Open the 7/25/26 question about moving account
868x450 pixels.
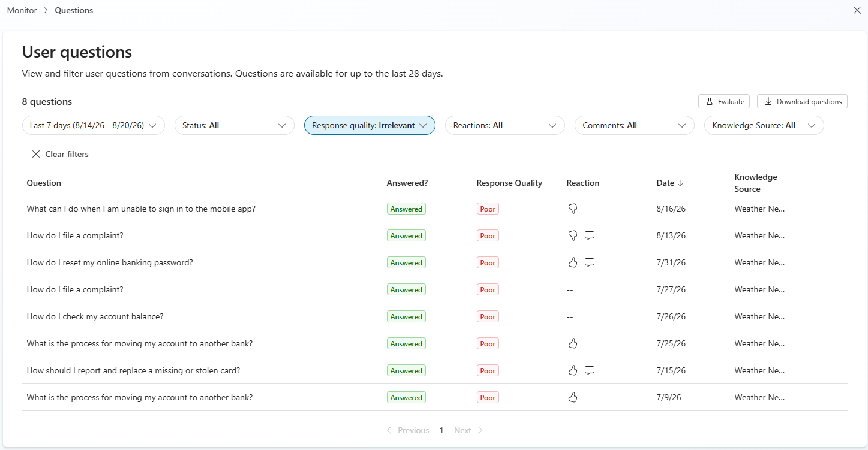pyautogui.click(x=140, y=343)
